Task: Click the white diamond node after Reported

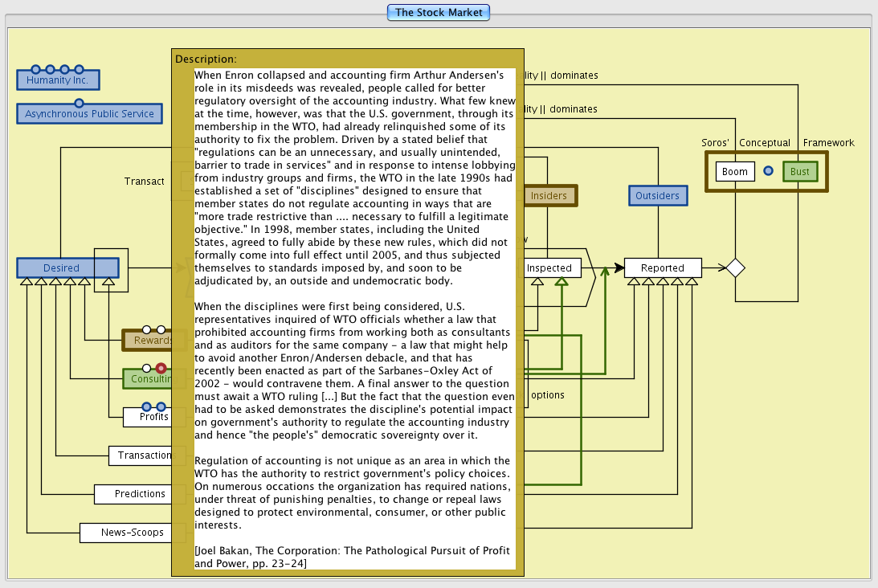Action: coord(735,268)
